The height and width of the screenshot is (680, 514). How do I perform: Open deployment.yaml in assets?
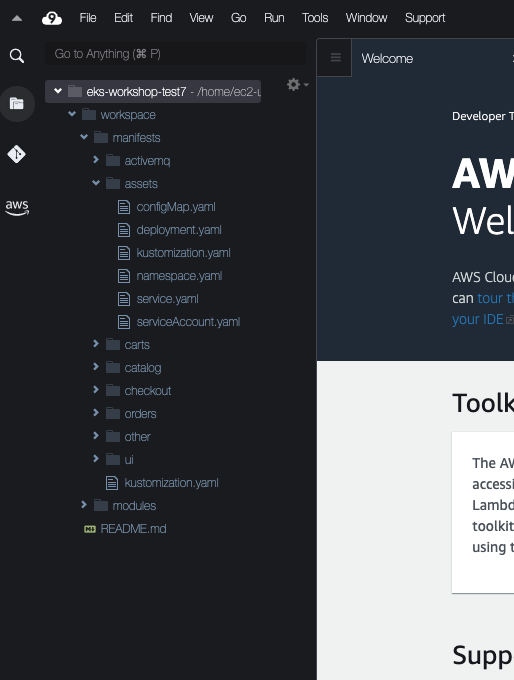pyautogui.click(x=179, y=229)
